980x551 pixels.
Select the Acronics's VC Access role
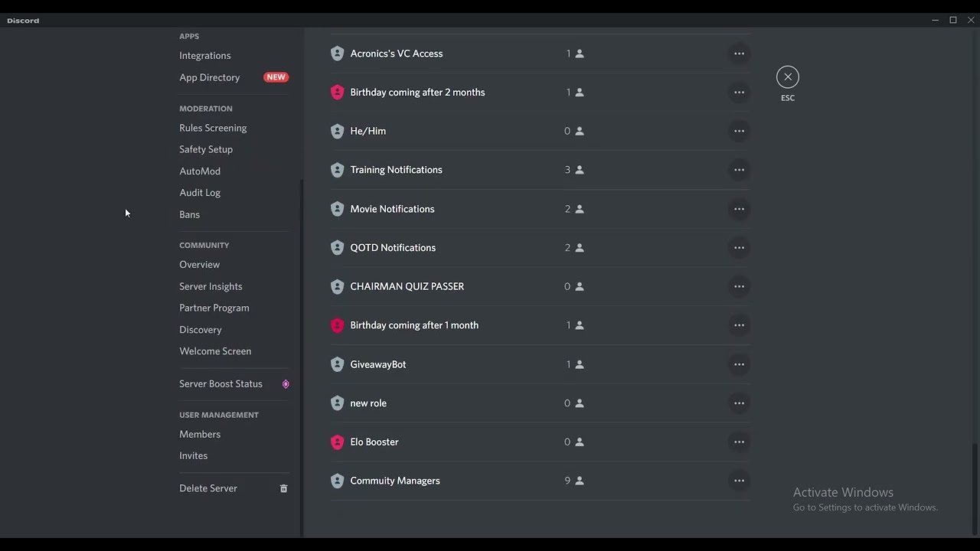397,54
